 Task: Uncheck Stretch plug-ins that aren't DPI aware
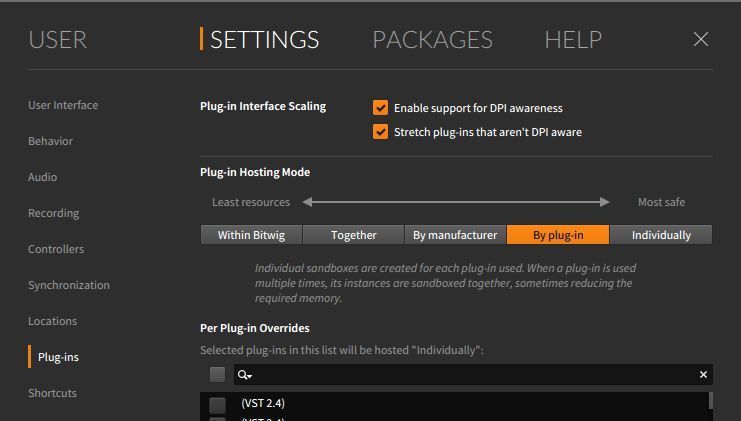pyautogui.click(x=380, y=132)
